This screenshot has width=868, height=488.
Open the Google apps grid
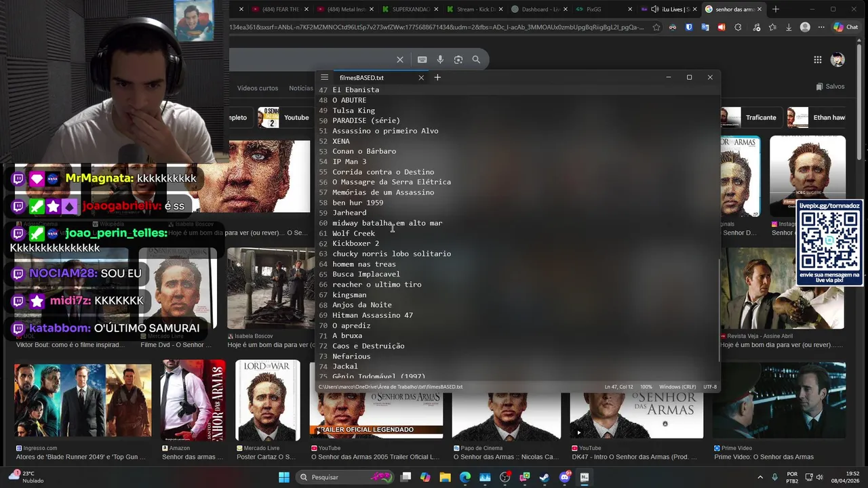tap(818, 60)
